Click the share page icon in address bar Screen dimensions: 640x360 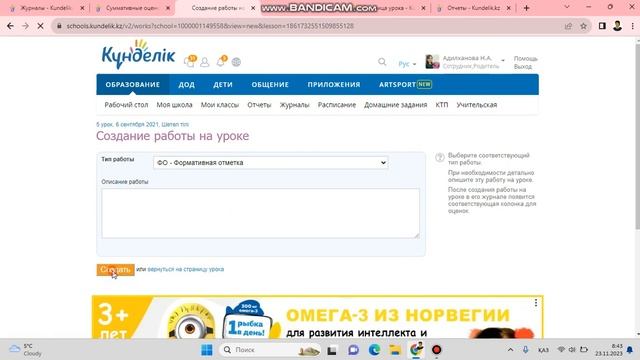568,26
